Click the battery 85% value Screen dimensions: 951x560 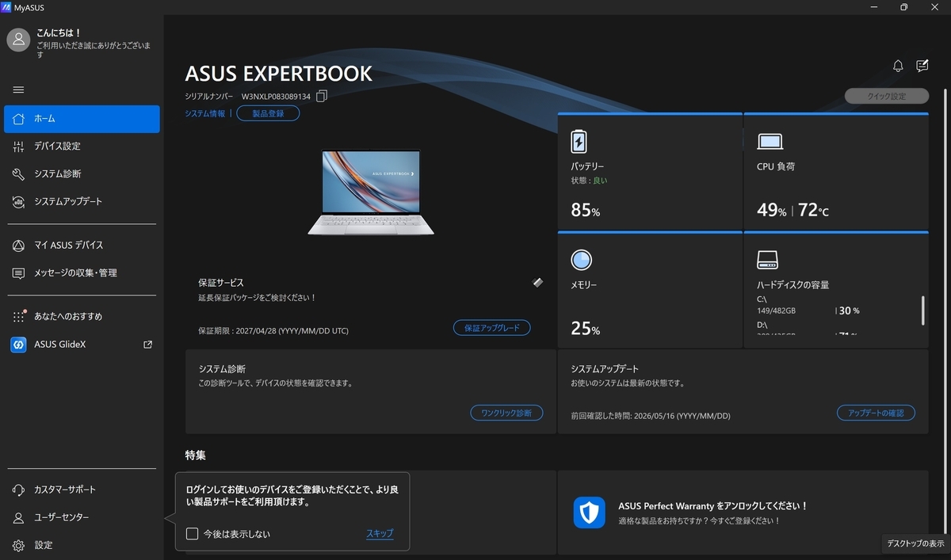(x=586, y=211)
